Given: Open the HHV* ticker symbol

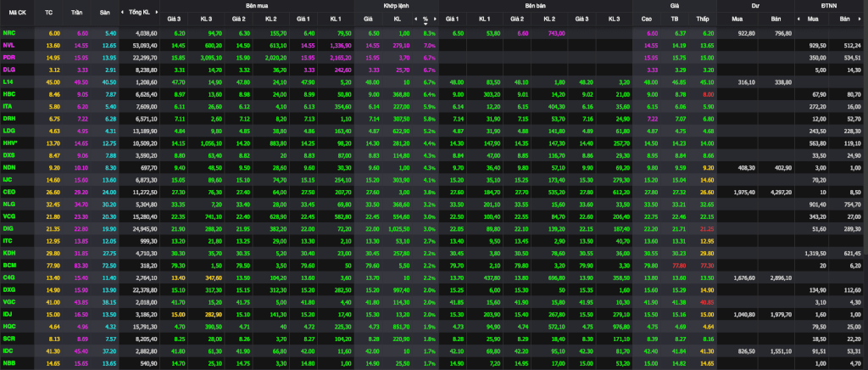Looking at the screenshot, I should pyautogui.click(x=10, y=143).
